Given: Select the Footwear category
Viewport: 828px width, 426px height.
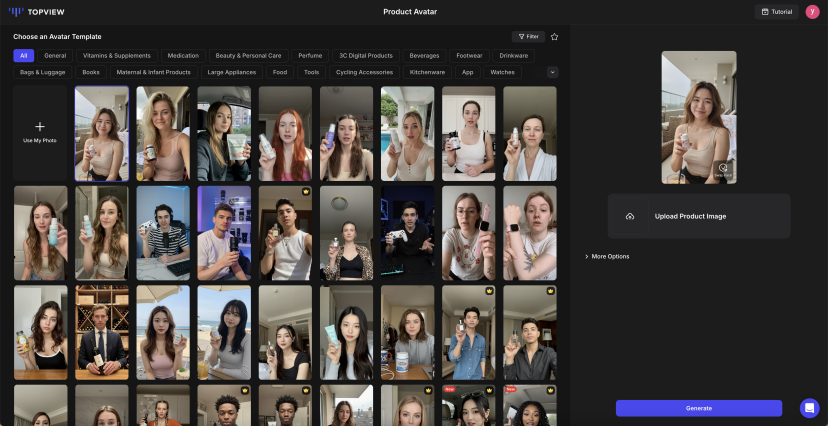Looking at the screenshot, I should tap(469, 55).
